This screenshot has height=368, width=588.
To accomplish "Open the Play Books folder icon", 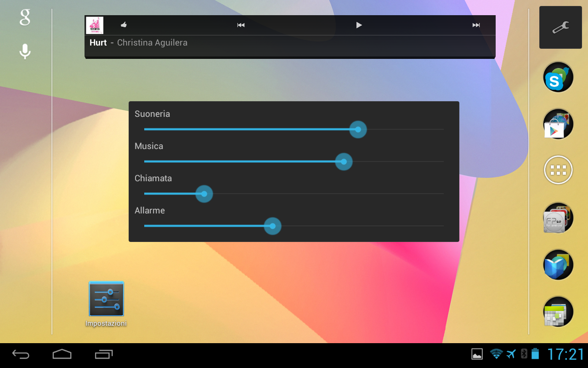I will 558,264.
